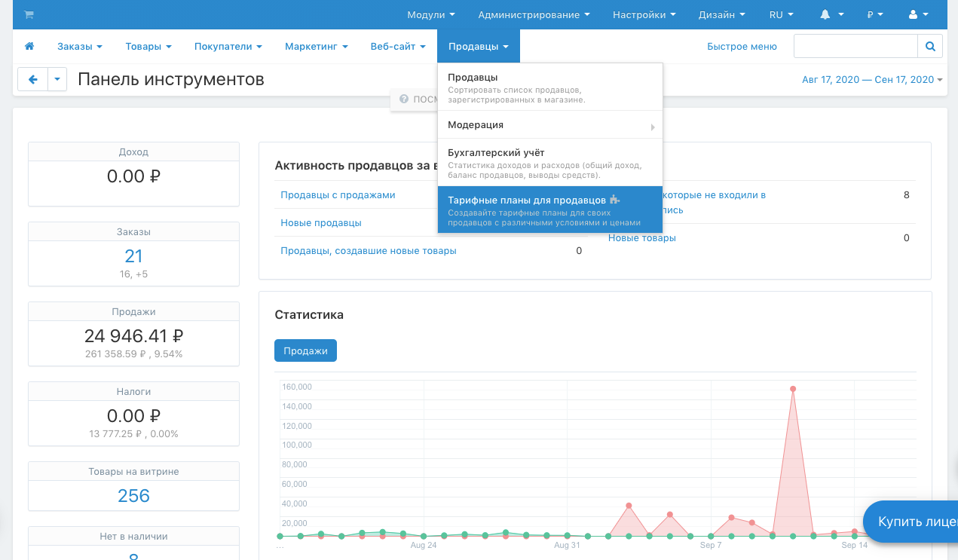Change the date range Авг 17 — Сен 17

pyautogui.click(x=872, y=80)
